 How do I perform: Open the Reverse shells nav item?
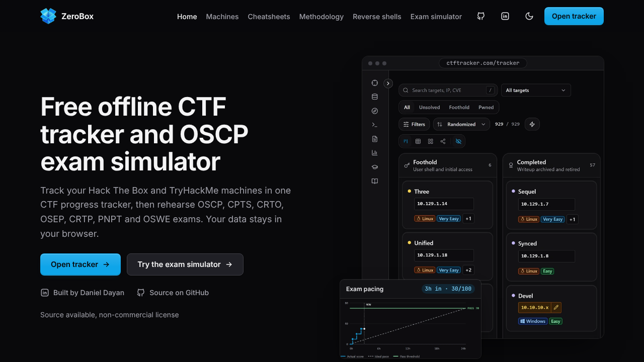pos(377,17)
